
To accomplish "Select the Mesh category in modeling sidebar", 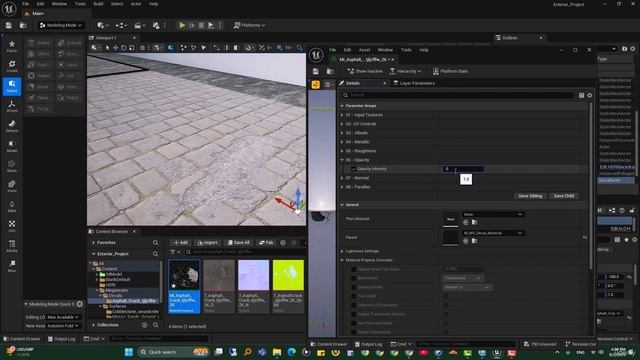I will 12,166.
